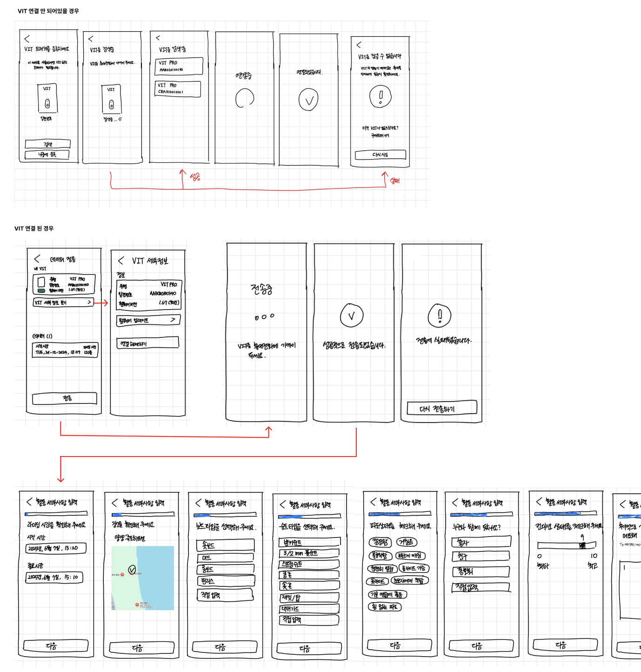
Task: Click the checkmark pin on the map
Action: click(x=132, y=570)
